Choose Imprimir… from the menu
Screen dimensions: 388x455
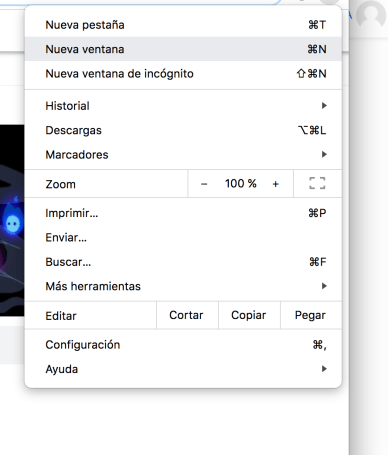pos(183,213)
